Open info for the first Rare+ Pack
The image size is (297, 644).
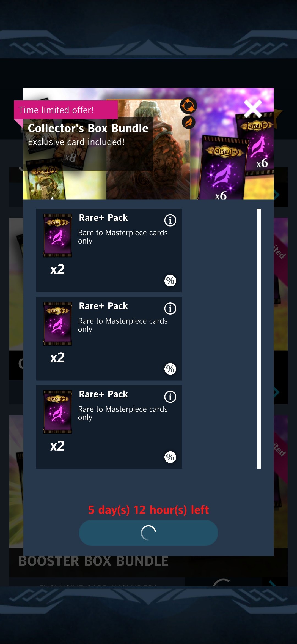pyautogui.click(x=170, y=220)
